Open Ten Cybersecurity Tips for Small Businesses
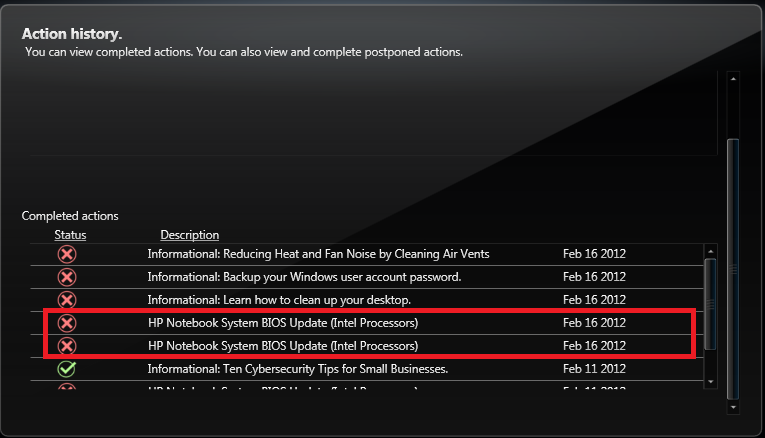The image size is (765, 438). (x=297, y=369)
